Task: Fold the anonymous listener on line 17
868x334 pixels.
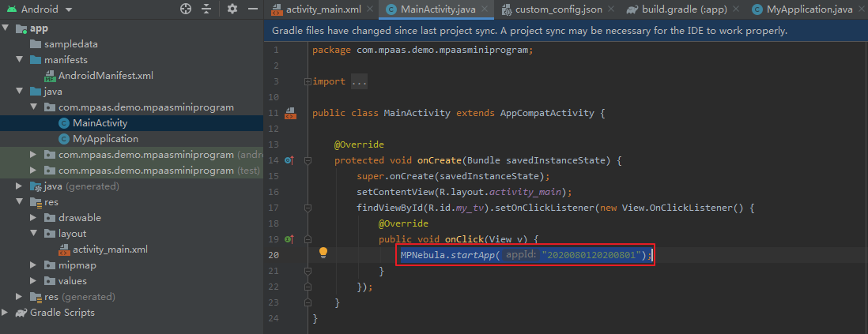Action: 308,208
